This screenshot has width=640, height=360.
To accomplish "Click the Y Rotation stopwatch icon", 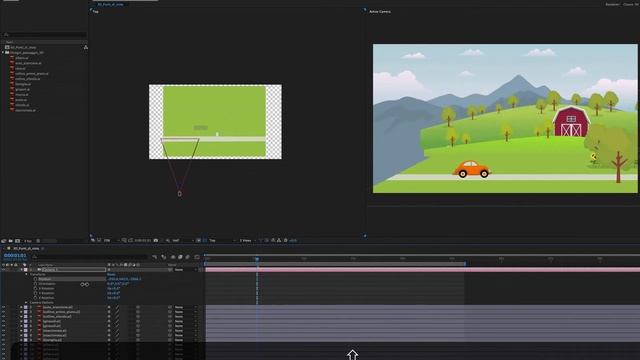I will pyautogui.click(x=36, y=293).
